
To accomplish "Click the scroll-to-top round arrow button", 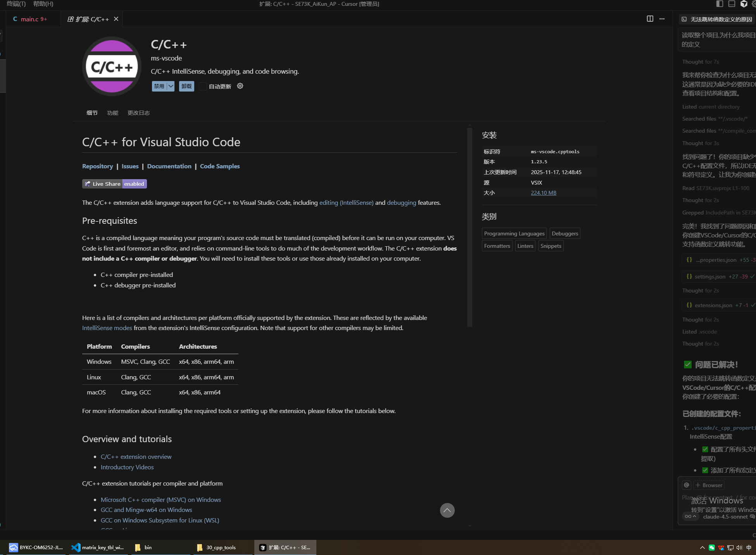I will pos(447,510).
